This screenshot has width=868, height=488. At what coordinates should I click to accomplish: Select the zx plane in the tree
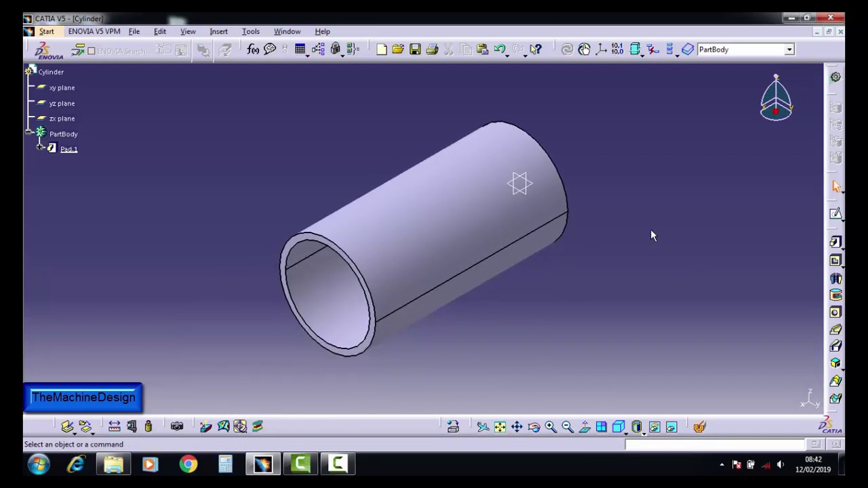click(x=62, y=119)
